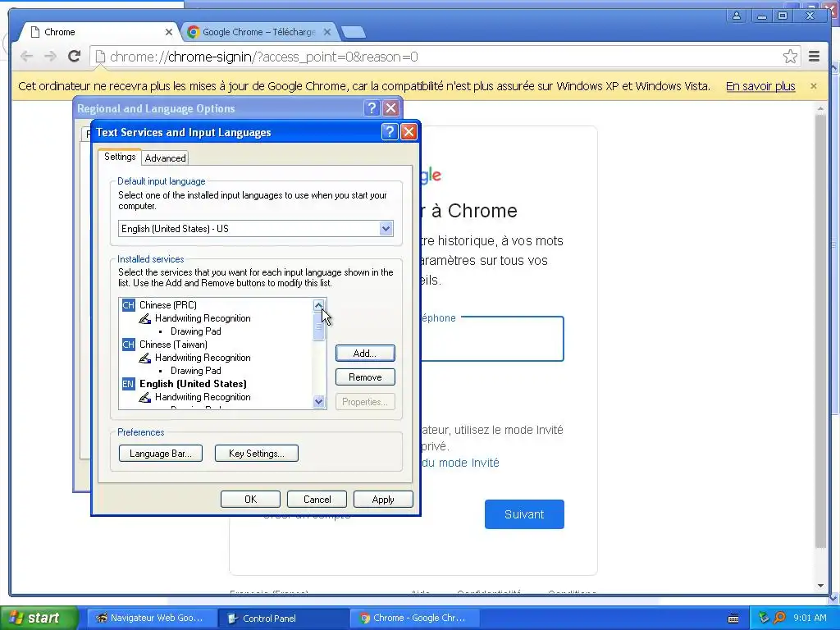Click Cancel in Text Services dialog
This screenshot has height=630, width=840.
coord(317,500)
